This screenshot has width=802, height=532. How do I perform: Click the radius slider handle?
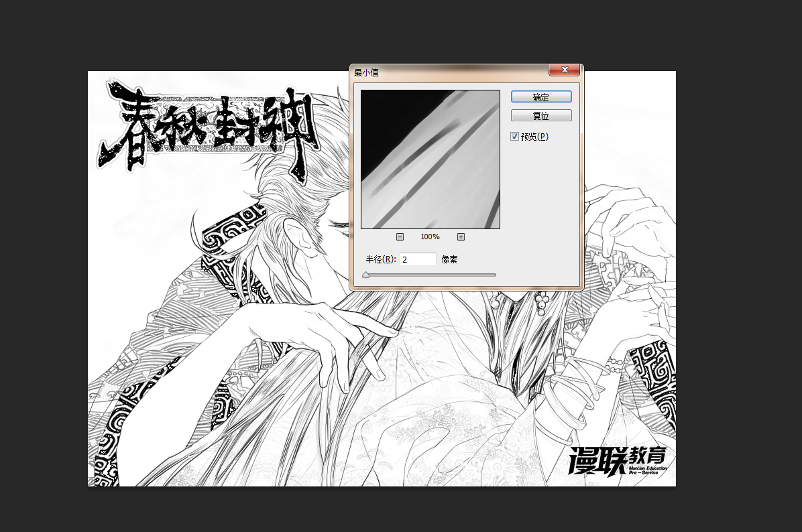[x=365, y=275]
